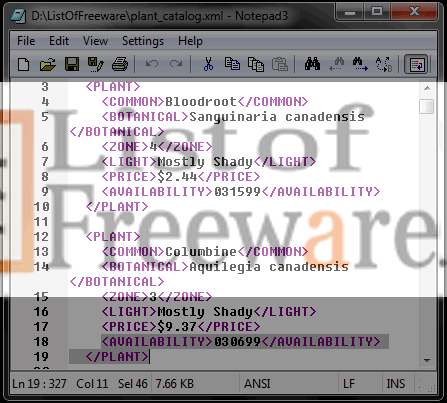Image resolution: width=447 pixels, height=403 pixels.
Task: Close the Notepad3 window
Action: tap(414, 12)
